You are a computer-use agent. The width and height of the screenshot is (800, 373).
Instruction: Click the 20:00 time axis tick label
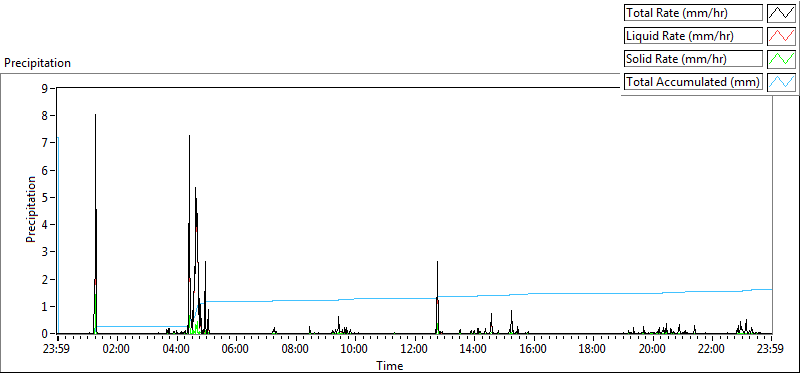point(653,350)
